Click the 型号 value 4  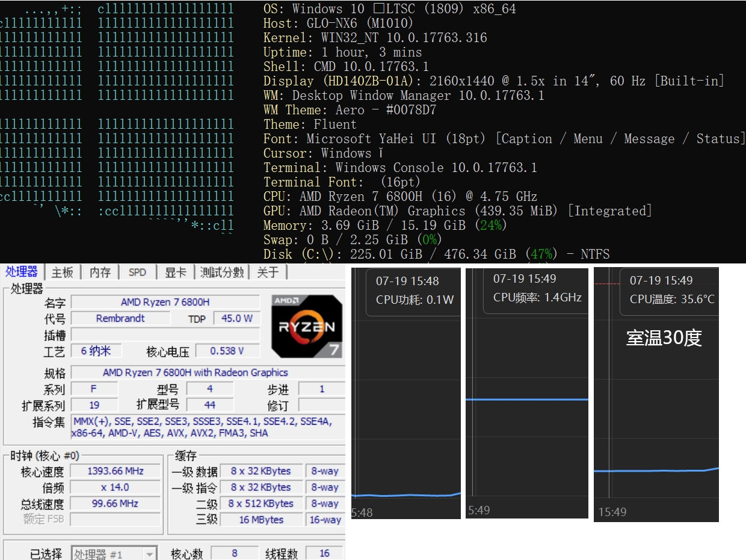209,389
